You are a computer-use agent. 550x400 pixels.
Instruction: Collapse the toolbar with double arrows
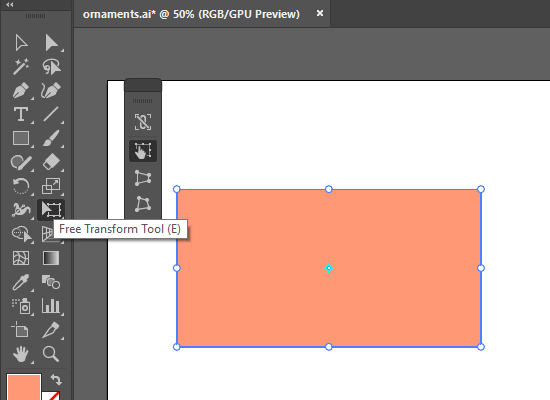pos(10,5)
